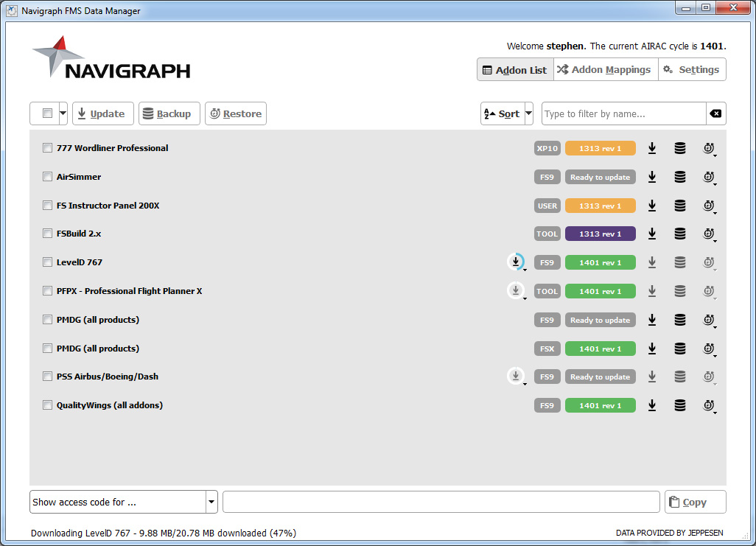
Task: Enable the QualityWings (all addons) checkbox
Action: [x=48, y=405]
